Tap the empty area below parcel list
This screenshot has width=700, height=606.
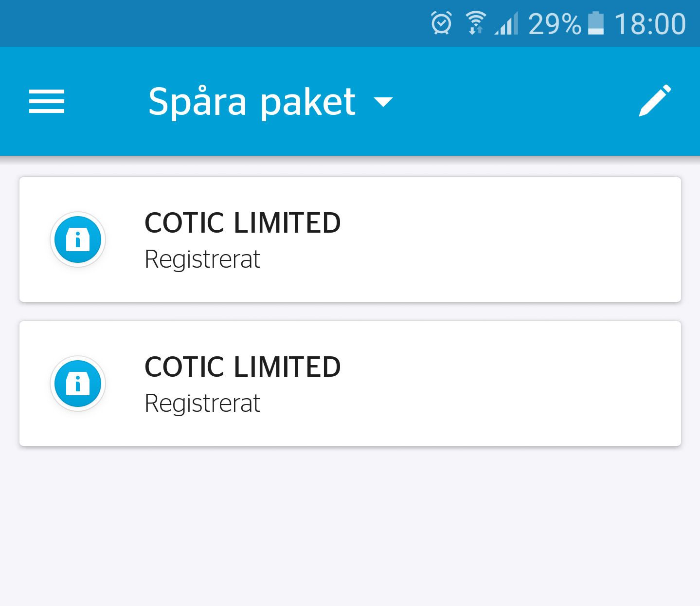[350, 526]
